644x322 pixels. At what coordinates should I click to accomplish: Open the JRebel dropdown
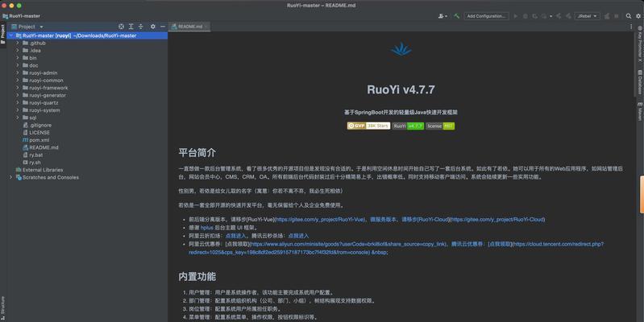(x=587, y=16)
